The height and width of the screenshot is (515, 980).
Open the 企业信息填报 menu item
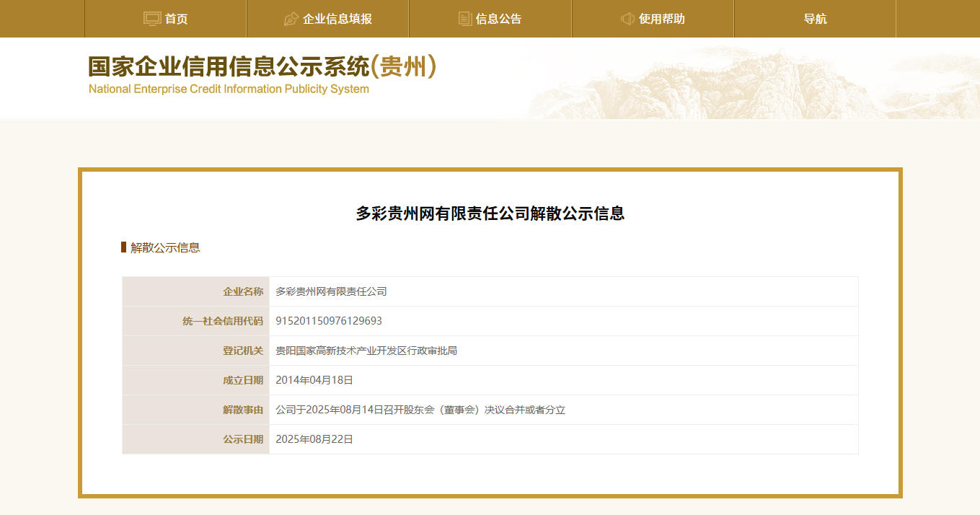pyautogui.click(x=328, y=19)
